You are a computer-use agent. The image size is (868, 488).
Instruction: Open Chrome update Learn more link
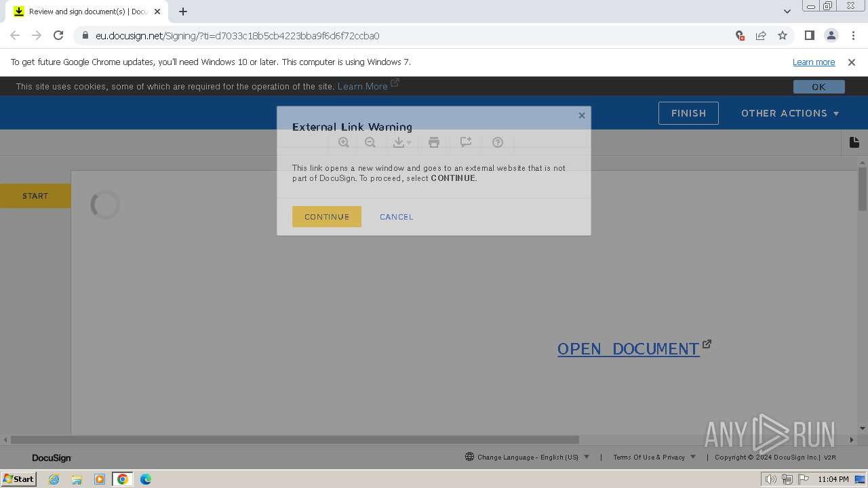click(x=814, y=62)
